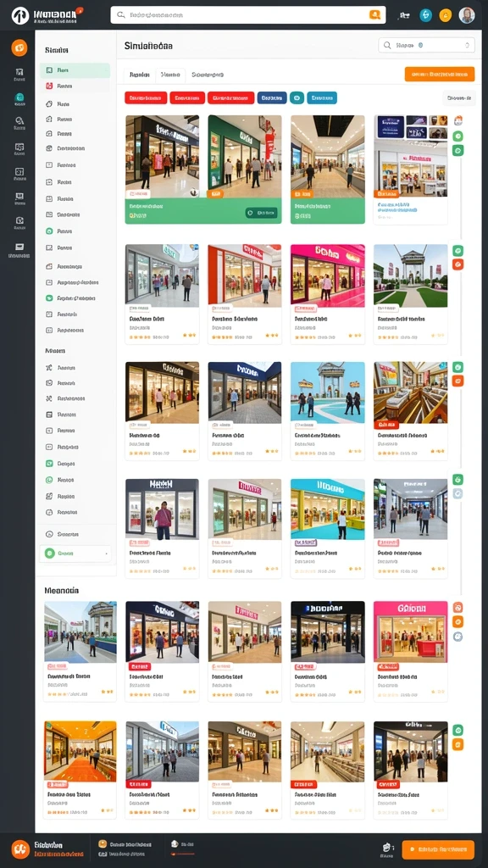Expand the green item at sidebar list bottom
This screenshot has height=868, width=488.
[x=75, y=553]
